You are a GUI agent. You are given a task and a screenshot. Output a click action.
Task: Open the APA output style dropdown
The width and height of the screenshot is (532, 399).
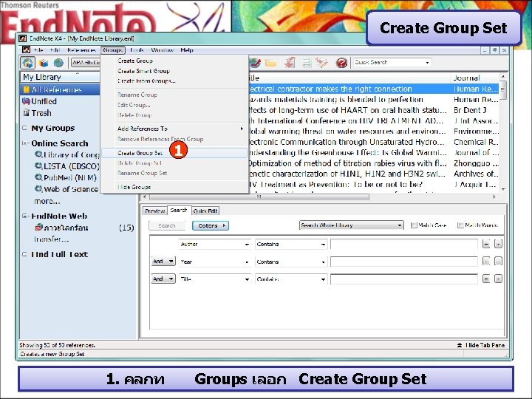pos(86,63)
